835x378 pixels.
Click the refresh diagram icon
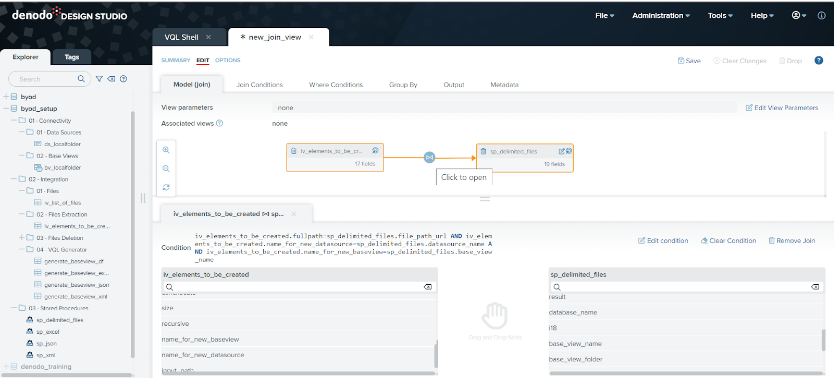pos(166,187)
